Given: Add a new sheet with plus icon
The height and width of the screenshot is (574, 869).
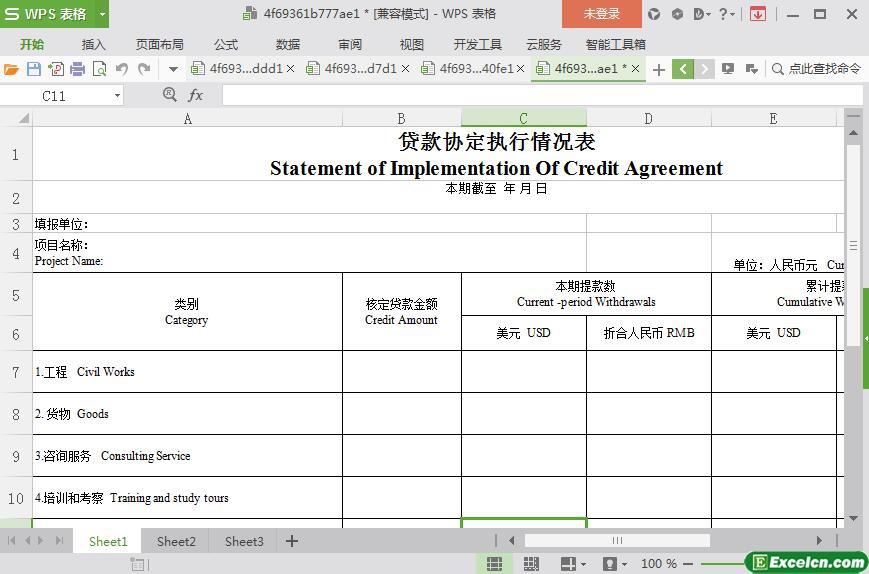Looking at the screenshot, I should (292, 541).
